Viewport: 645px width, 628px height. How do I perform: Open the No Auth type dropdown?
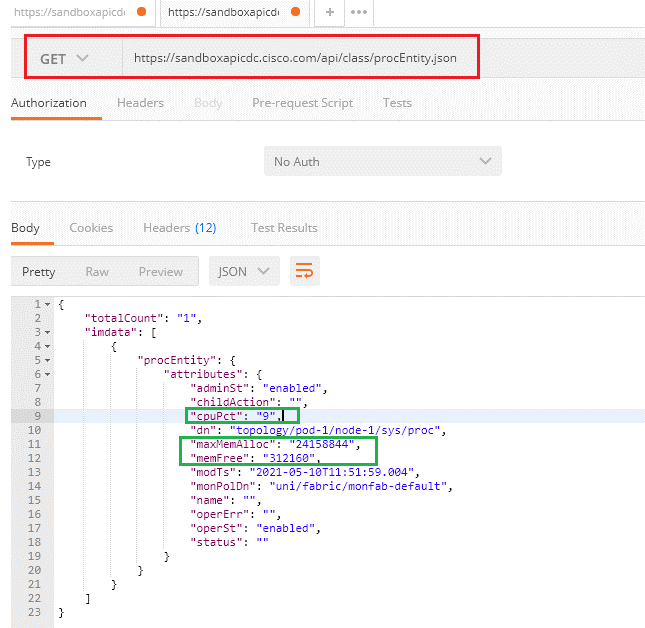click(x=383, y=162)
